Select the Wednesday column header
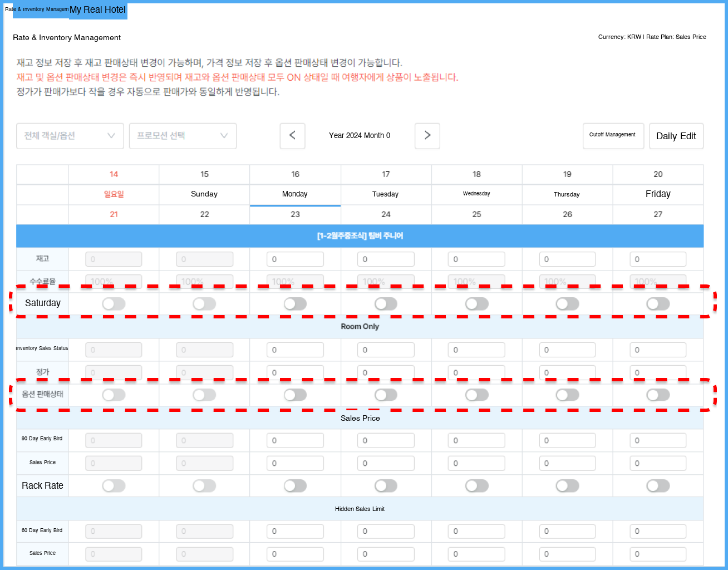728x570 pixels. pyautogui.click(x=476, y=194)
